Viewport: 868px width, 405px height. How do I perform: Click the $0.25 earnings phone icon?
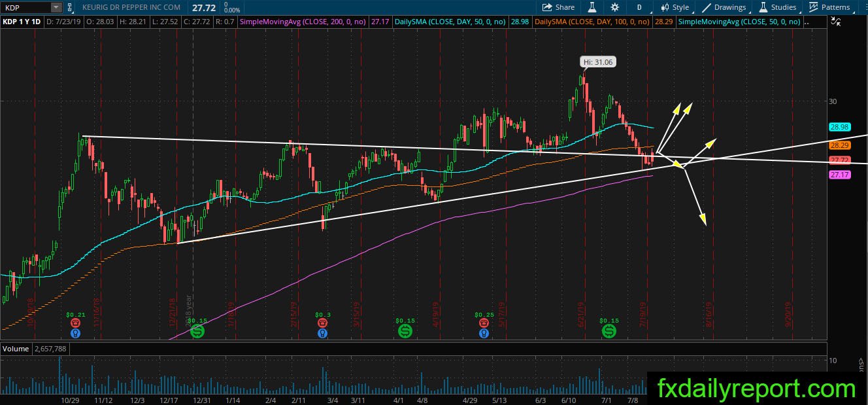tap(484, 323)
